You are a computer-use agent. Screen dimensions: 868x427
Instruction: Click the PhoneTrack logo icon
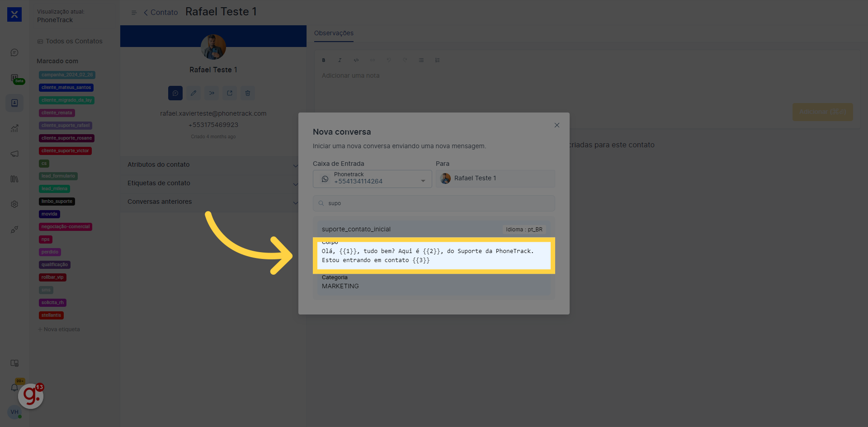[14, 14]
